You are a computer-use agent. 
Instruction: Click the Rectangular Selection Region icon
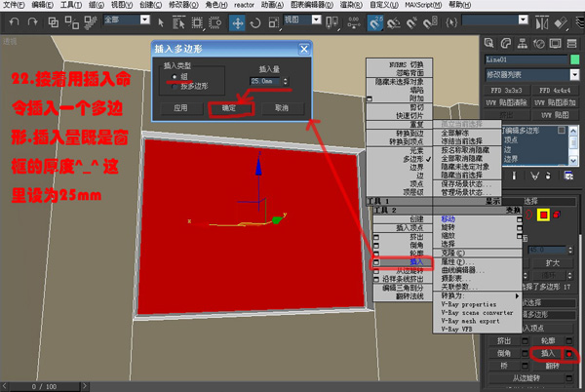[x=197, y=23]
